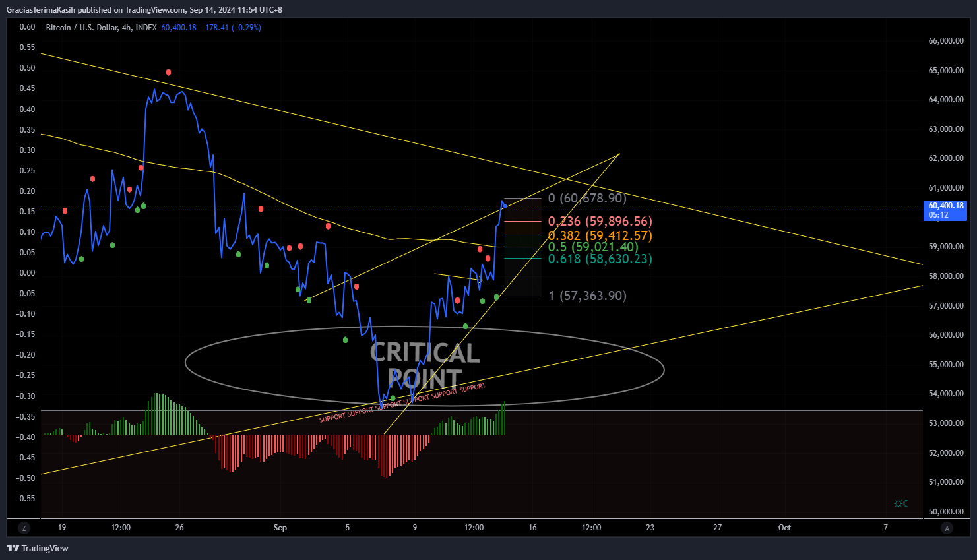Click the 26 date label on time axis
977x560 pixels.
179,528
